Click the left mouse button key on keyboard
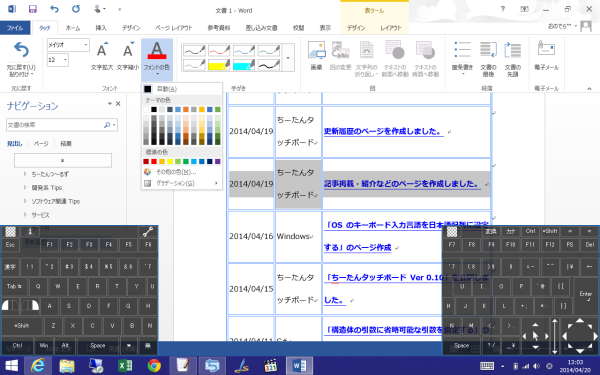 click(10, 305)
